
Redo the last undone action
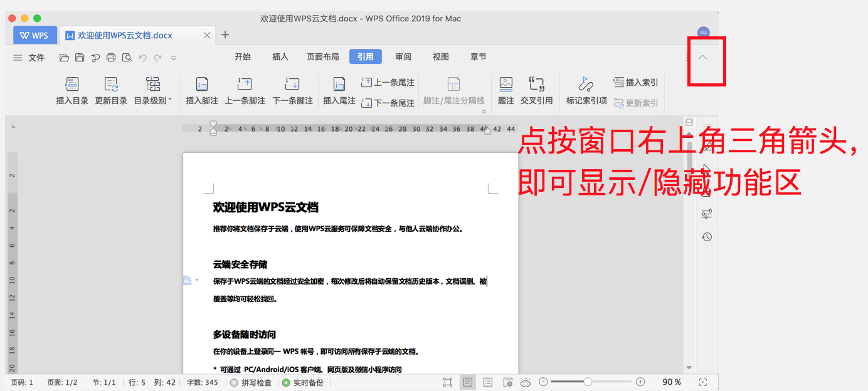157,58
